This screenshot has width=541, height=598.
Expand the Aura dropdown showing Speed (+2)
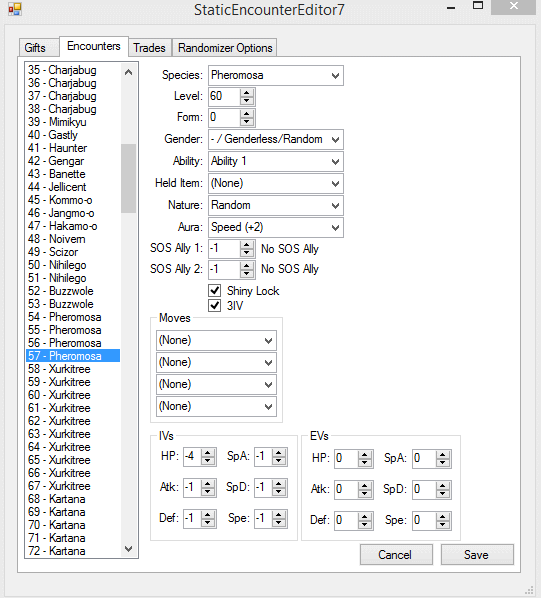coord(276,227)
